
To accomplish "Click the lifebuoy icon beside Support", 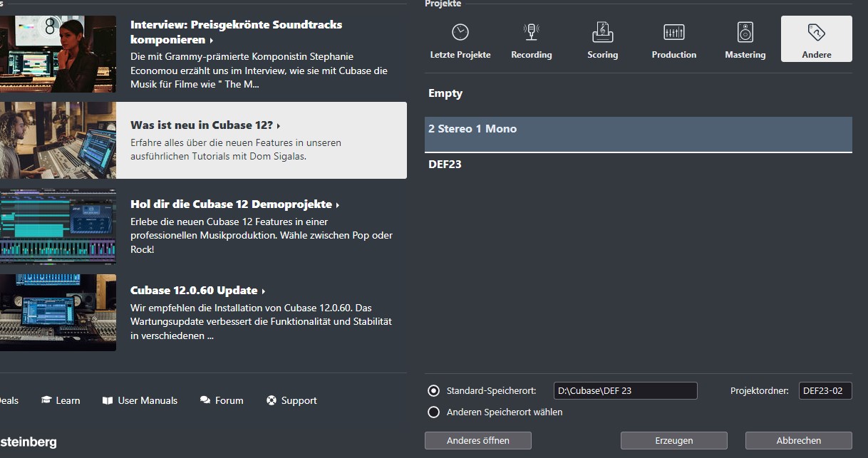I will (x=272, y=400).
